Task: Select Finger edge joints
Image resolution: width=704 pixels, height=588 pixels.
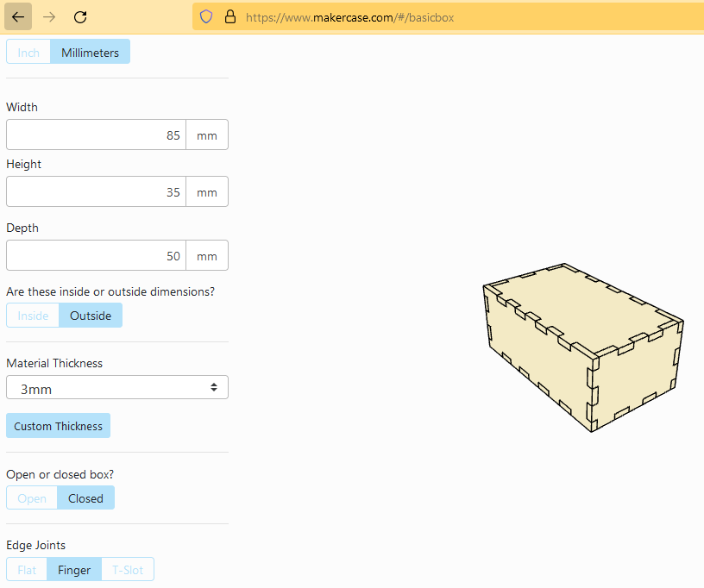Action: pyautogui.click(x=74, y=570)
